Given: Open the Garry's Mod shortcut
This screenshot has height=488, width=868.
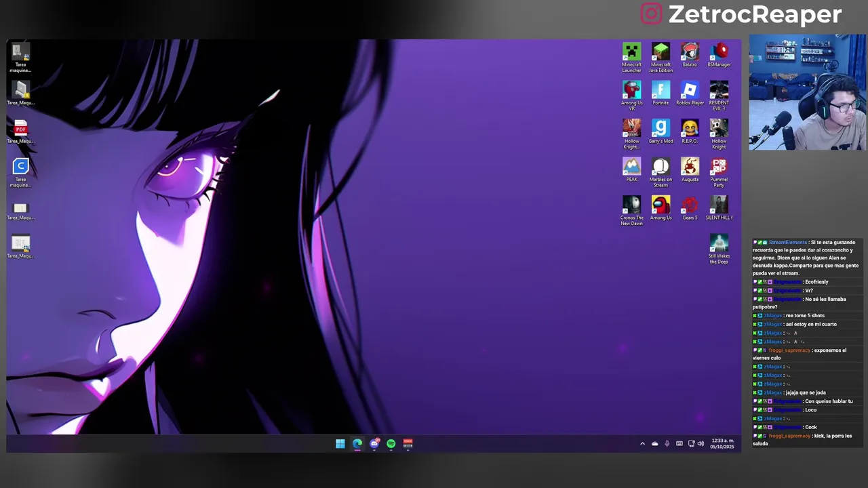Looking at the screenshot, I should click(x=660, y=131).
